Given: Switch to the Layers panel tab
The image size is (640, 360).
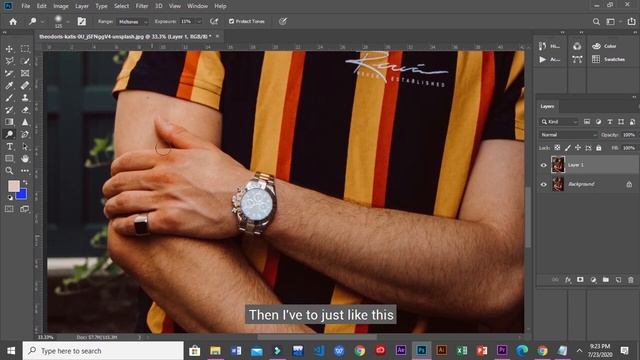Looking at the screenshot, I should [x=547, y=106].
